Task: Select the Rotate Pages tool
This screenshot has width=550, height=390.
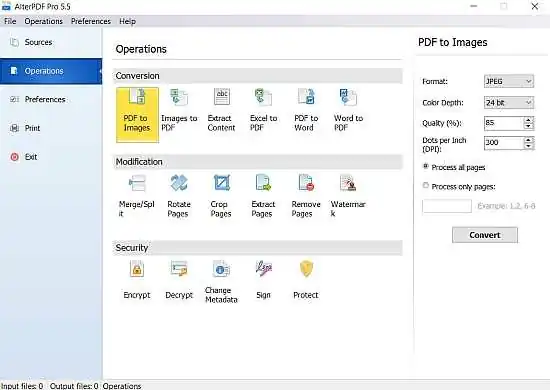Action: (x=179, y=196)
